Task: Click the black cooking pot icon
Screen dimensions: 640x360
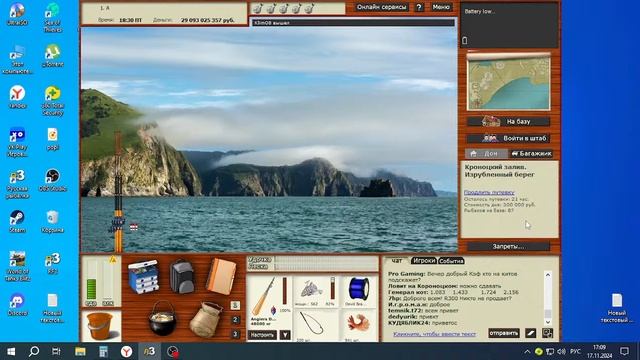Action: tap(162, 319)
